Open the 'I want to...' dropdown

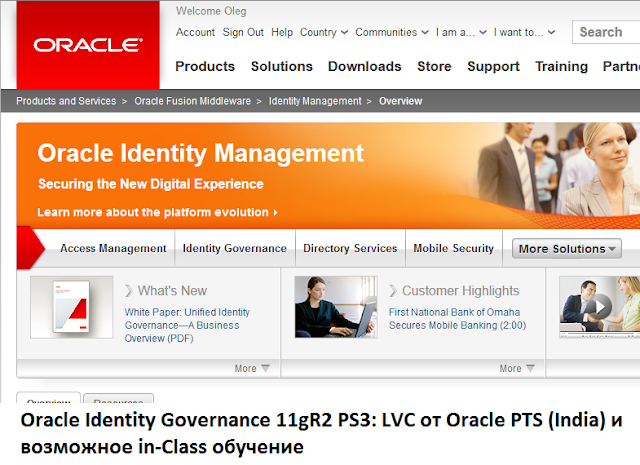(524, 32)
